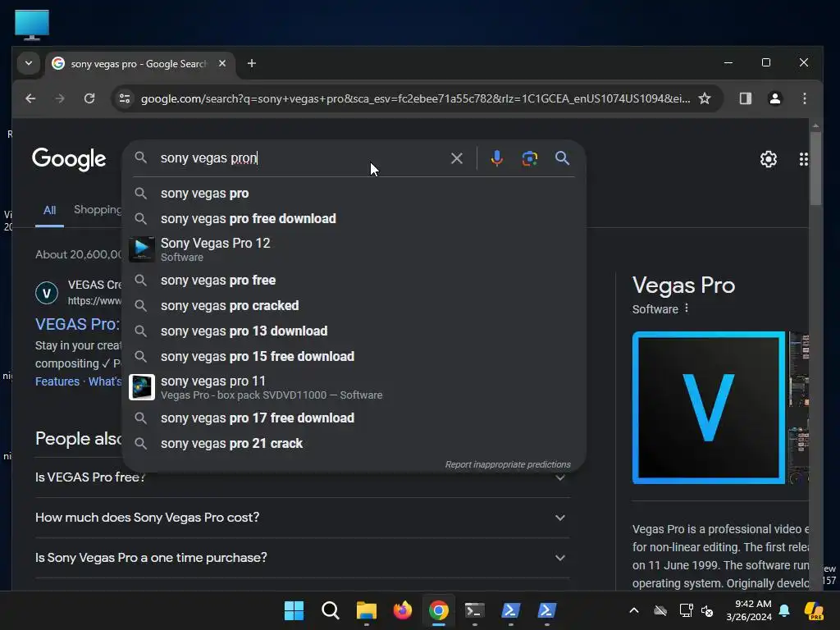Image resolution: width=840 pixels, height=630 pixels.
Task: Close the sony vegas pro tab
Action: click(x=221, y=63)
